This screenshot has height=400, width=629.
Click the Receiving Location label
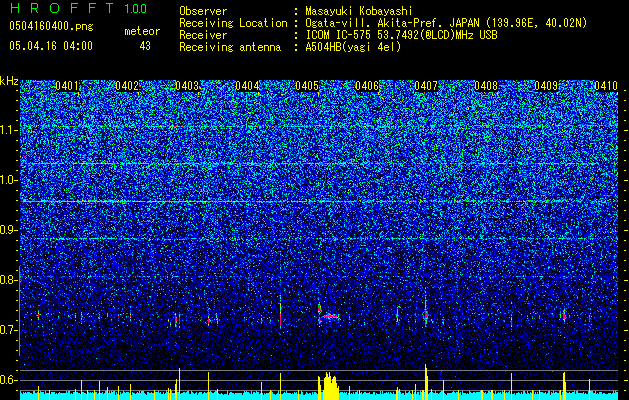pyautogui.click(x=233, y=23)
